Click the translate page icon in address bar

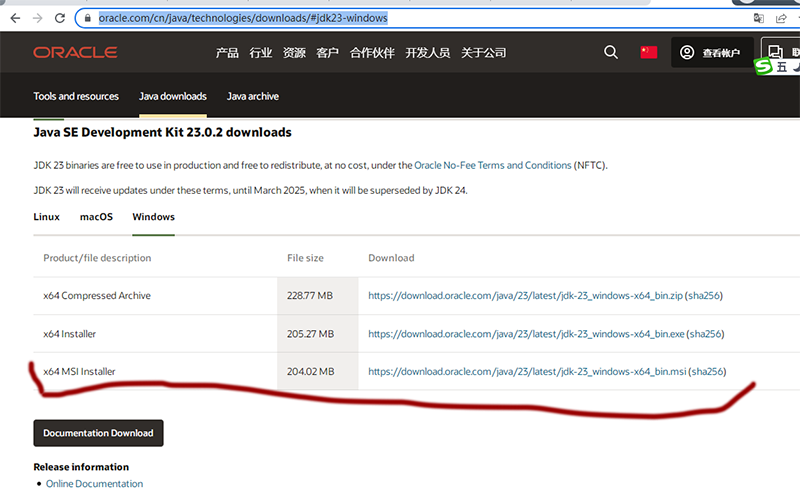759,18
